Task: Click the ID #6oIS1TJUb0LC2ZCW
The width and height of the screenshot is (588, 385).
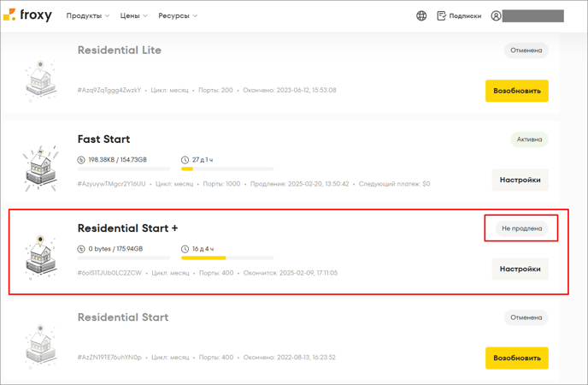Action: 109,273
